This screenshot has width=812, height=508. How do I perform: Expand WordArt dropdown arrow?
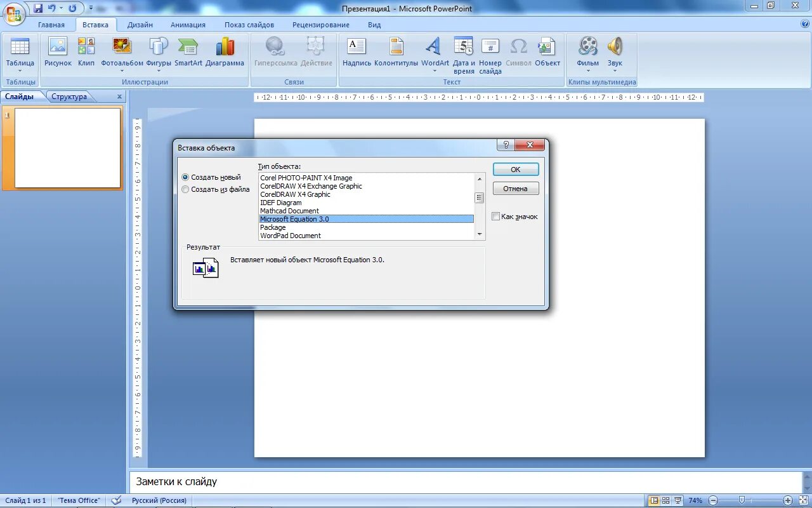coord(435,71)
